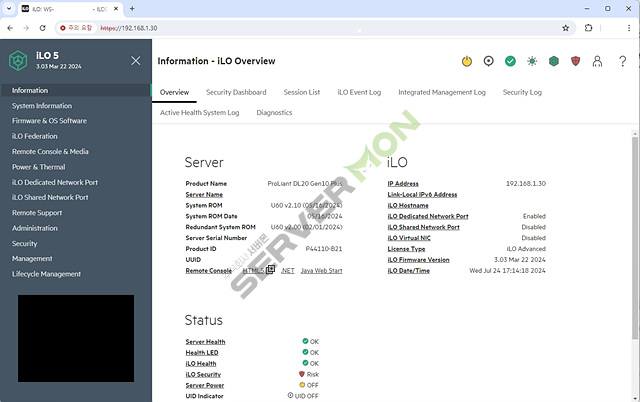This screenshot has height=402, width=640.
Task: Click the page vertical scrollbar
Action: (635, 238)
